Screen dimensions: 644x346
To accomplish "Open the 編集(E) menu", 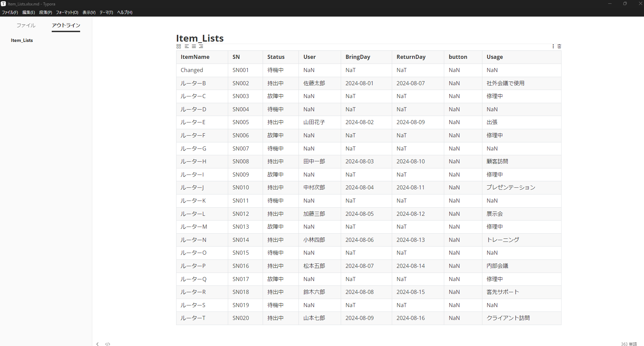I will coord(28,13).
